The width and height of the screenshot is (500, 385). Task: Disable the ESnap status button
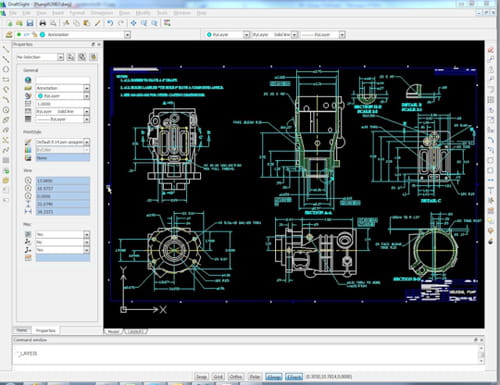coord(274,377)
